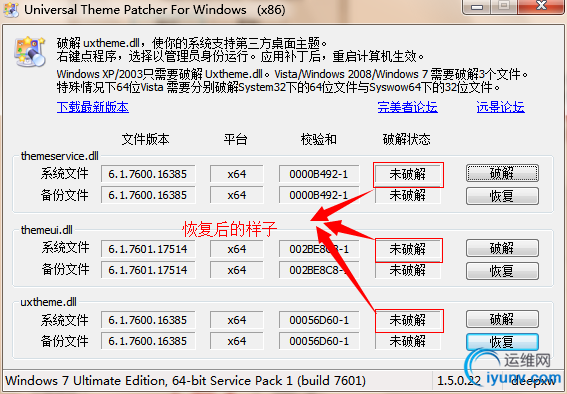Image resolution: width=567 pixels, height=394 pixels.
Task: Click themeui.dll 系统文件 checksum field
Action: click(319, 249)
